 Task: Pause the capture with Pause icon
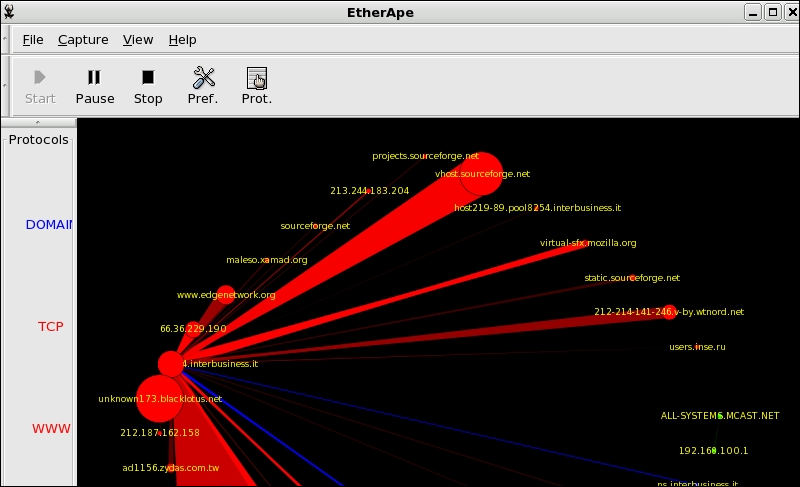[x=94, y=78]
